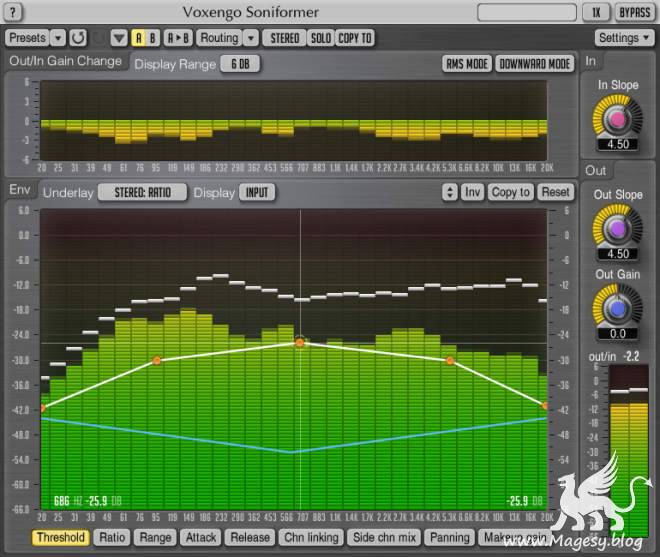Click the Out Gain knob

(617, 309)
